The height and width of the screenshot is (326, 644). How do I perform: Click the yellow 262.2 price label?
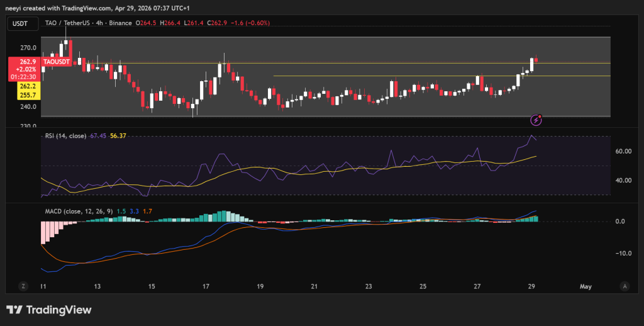tap(28, 86)
